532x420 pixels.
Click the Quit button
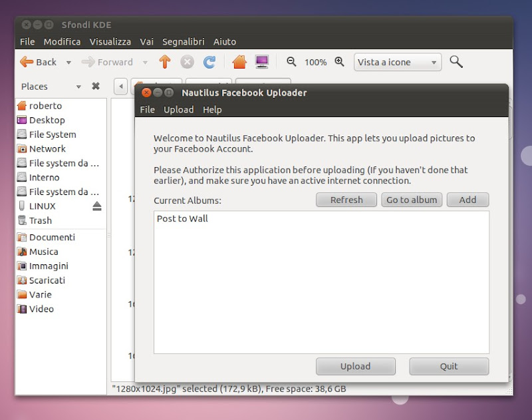pos(449,366)
